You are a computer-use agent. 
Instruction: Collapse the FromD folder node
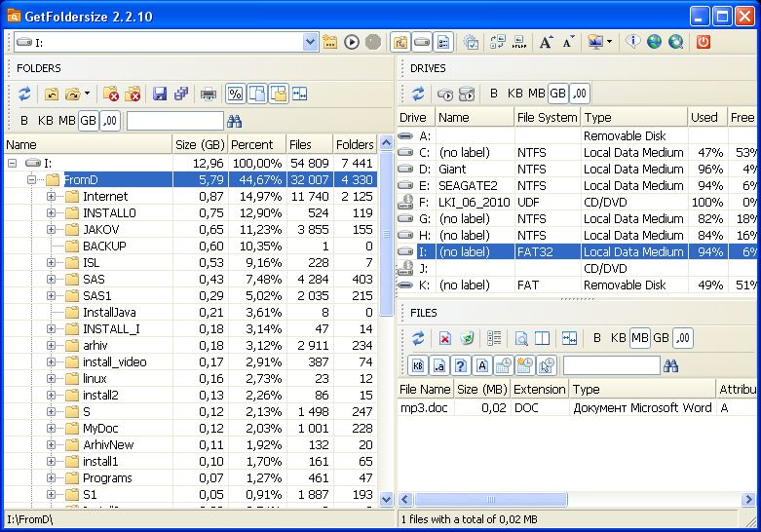pos(31,180)
